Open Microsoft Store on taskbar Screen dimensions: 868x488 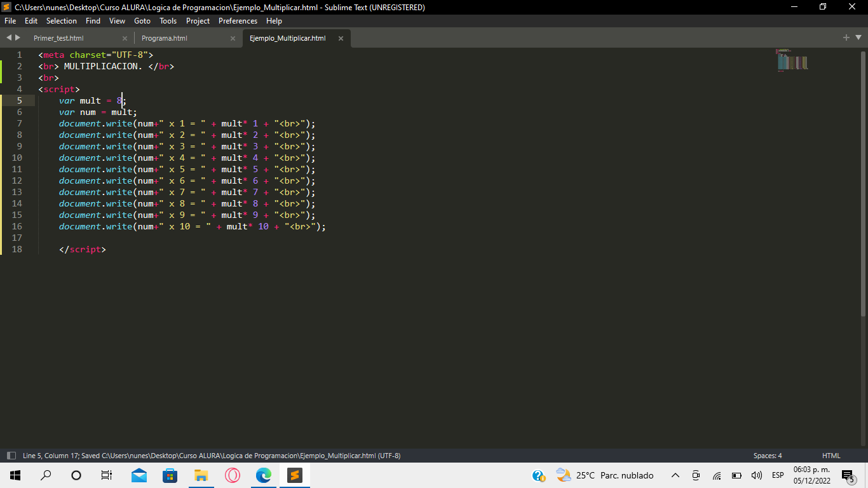[170, 475]
